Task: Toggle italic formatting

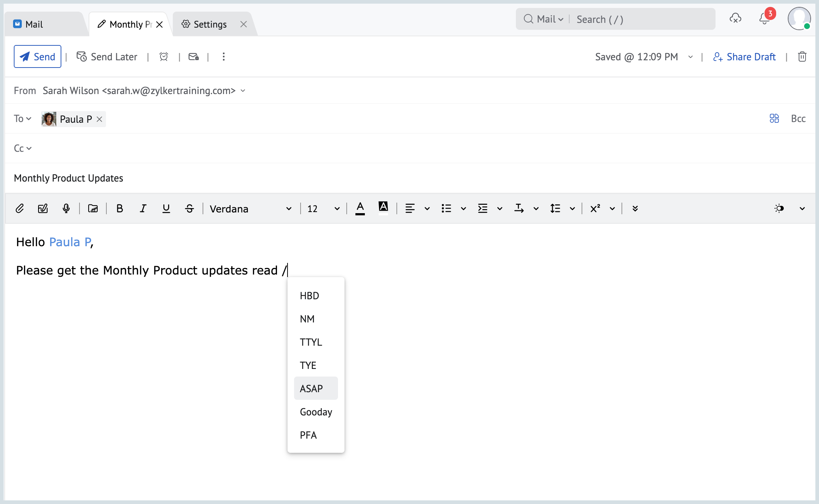Action: pyautogui.click(x=143, y=208)
